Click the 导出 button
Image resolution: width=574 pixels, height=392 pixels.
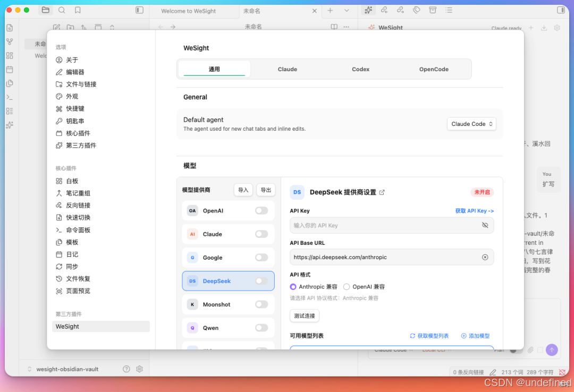pos(266,190)
